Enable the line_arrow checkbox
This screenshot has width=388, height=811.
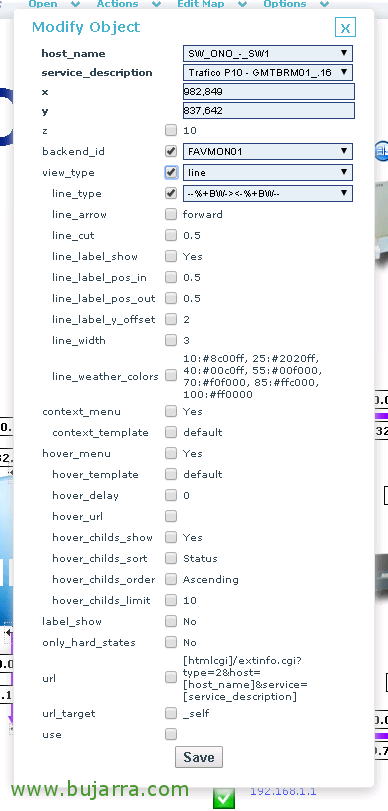(171, 214)
